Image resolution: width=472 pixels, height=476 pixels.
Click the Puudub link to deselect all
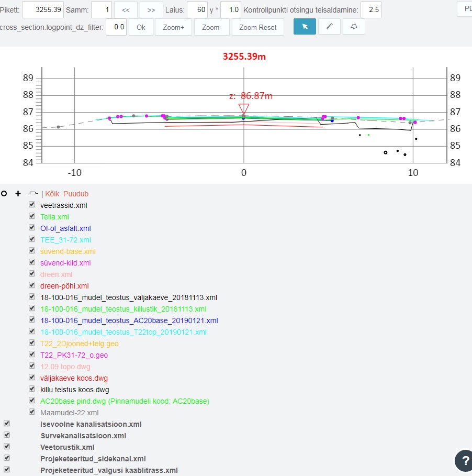(x=76, y=194)
